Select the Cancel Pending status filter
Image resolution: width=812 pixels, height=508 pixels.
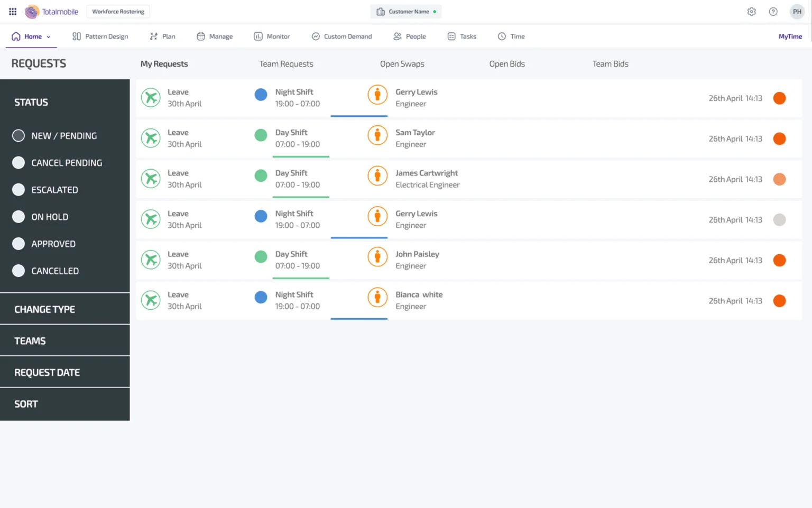57,163
